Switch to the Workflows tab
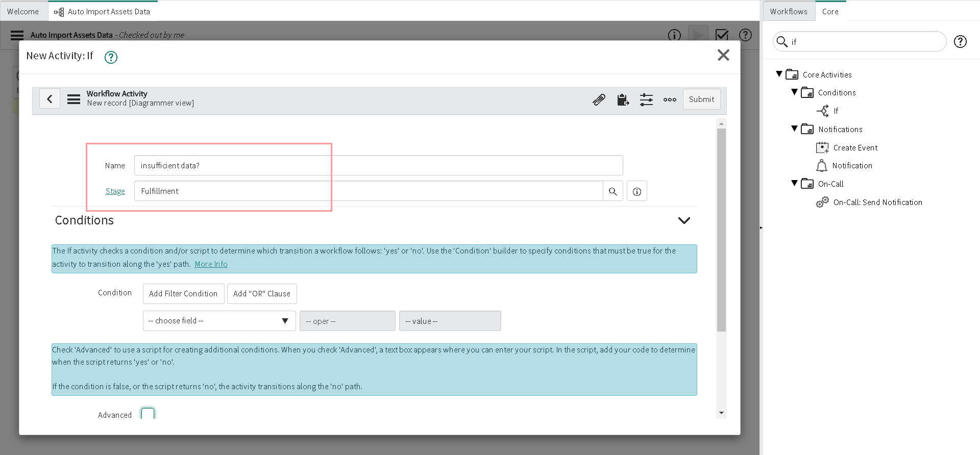 pos(789,11)
